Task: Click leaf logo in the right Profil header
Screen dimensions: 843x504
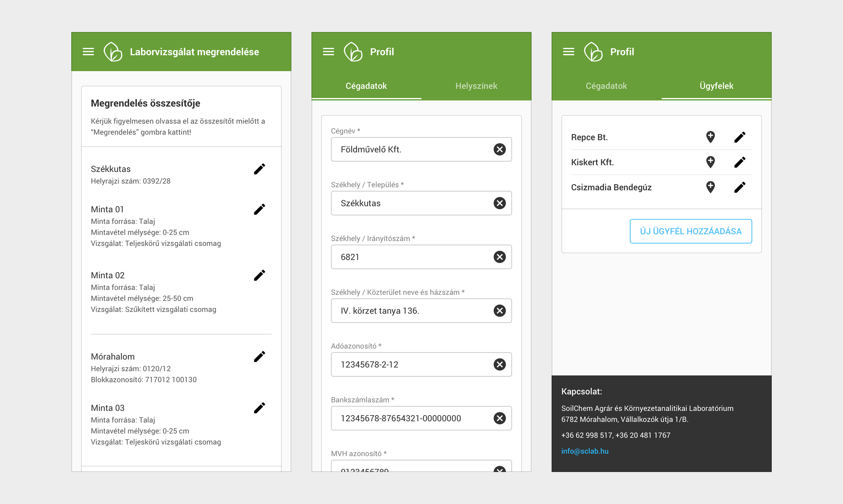Action: pyautogui.click(x=593, y=52)
